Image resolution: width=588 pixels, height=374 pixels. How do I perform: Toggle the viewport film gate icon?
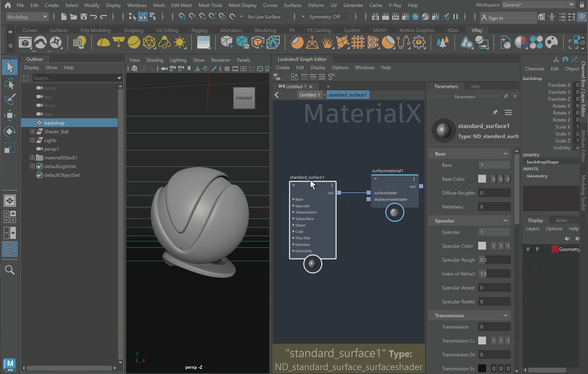pyautogui.click(x=235, y=69)
